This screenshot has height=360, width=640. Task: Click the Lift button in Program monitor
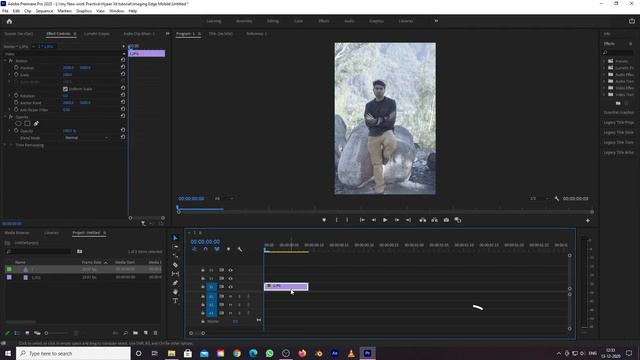[422, 220]
